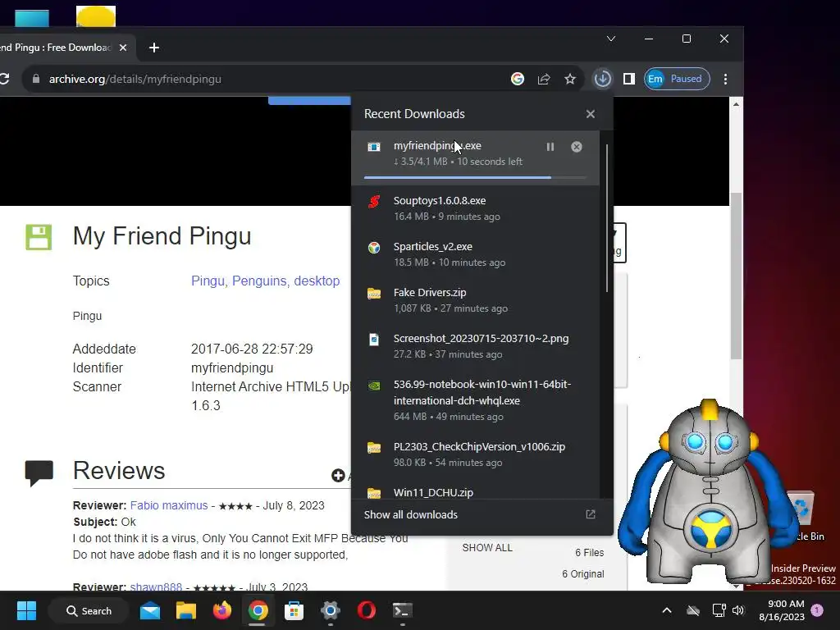The width and height of the screenshot is (840, 630).
Task: Click the PL2303 zip folder icon
Action: [x=374, y=447]
